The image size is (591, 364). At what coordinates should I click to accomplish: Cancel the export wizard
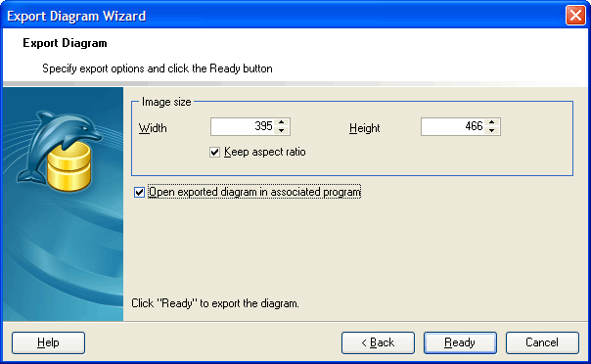tap(542, 342)
